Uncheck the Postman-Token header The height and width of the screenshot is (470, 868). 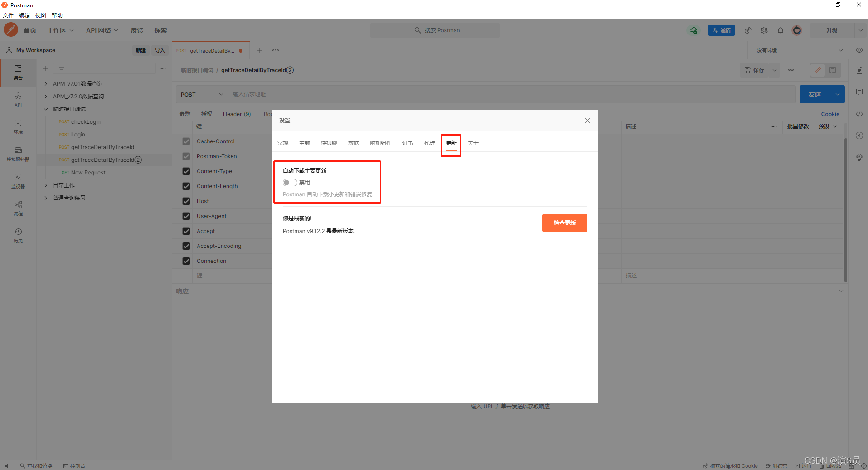tap(186, 156)
